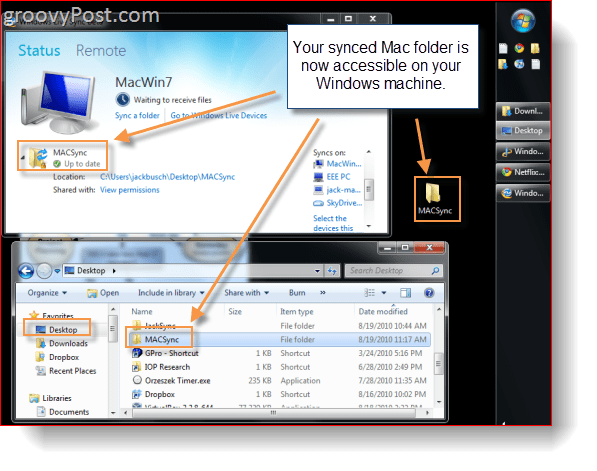Click the Syncs on list scrollbar
This screenshot has height=471, width=597.
click(x=369, y=189)
